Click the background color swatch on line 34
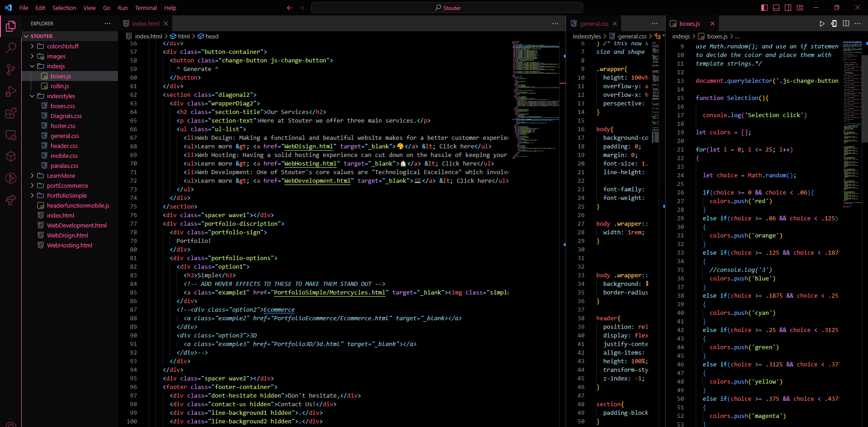Image resolution: width=868 pixels, height=427 pixels. pos(647,284)
